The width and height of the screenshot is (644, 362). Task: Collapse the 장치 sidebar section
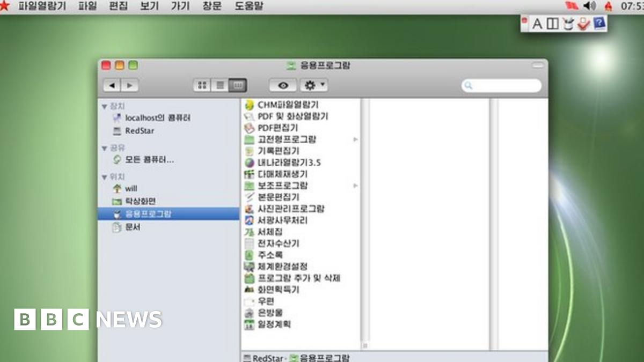coord(104,106)
